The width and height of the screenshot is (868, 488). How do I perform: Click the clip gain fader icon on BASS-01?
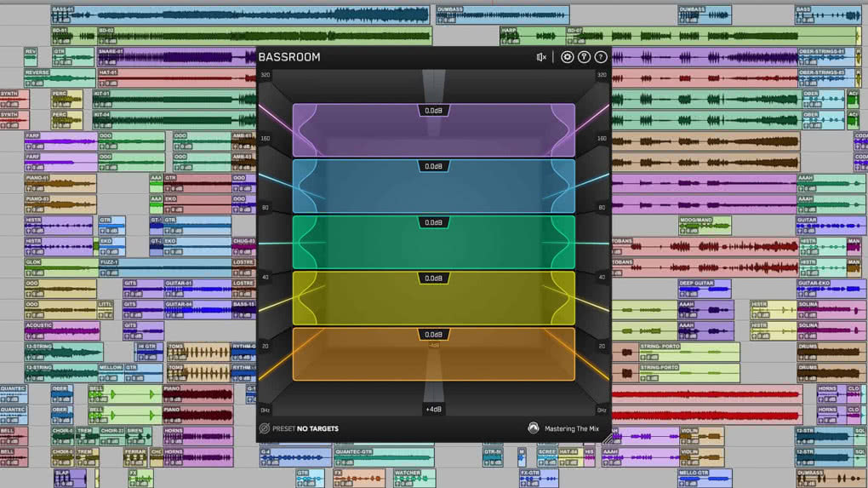point(56,20)
